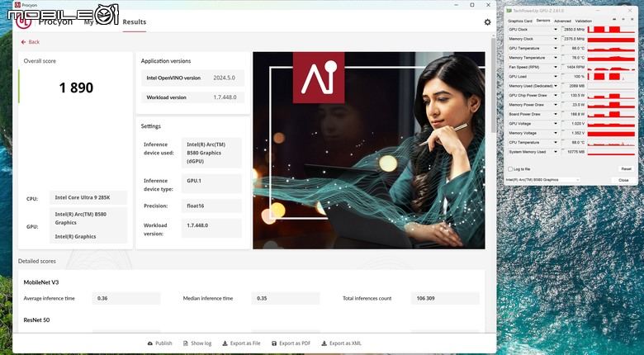This screenshot has height=355, width=644.
Task: Click the GPU Clock sensor graph
Action: click(611, 30)
